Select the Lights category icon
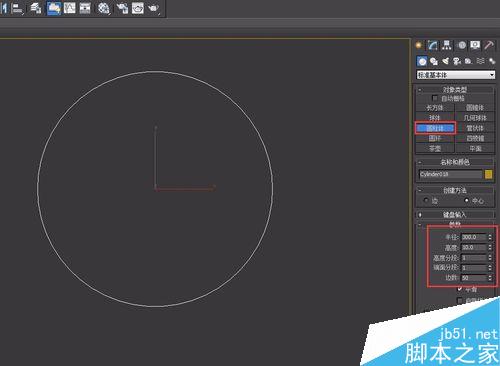The width and height of the screenshot is (500, 366). pyautogui.click(x=445, y=61)
